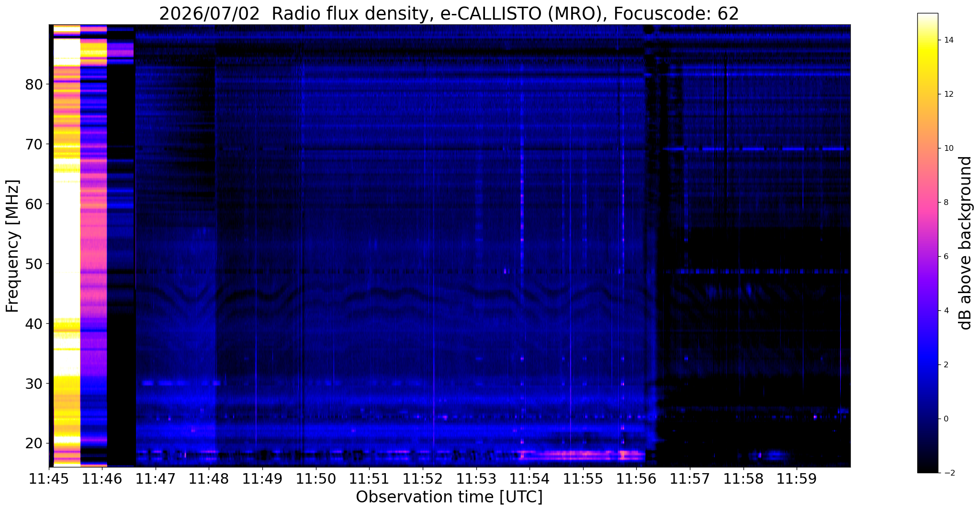980x511 pixels.
Task: Select the 50 MHz frequency tick label
Action: [34, 264]
